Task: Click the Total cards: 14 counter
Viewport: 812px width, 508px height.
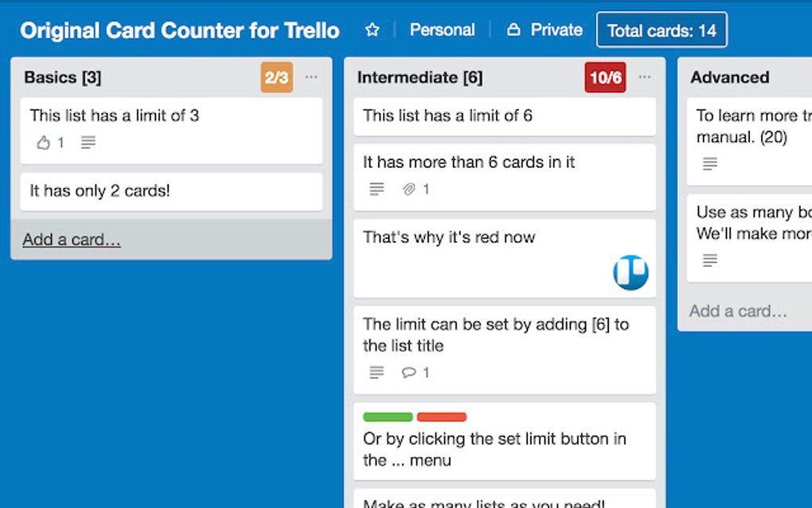Action: point(662,29)
